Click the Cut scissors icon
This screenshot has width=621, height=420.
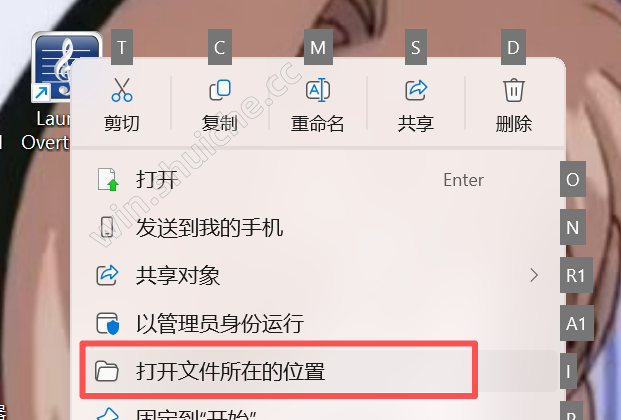pyautogui.click(x=122, y=90)
